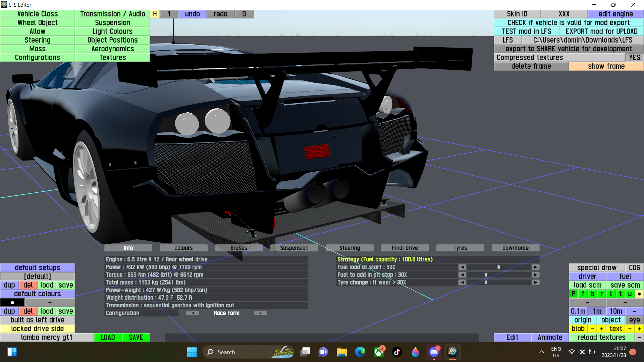
Task: Click Fuel load at start right arrow
Action: pos(536,267)
